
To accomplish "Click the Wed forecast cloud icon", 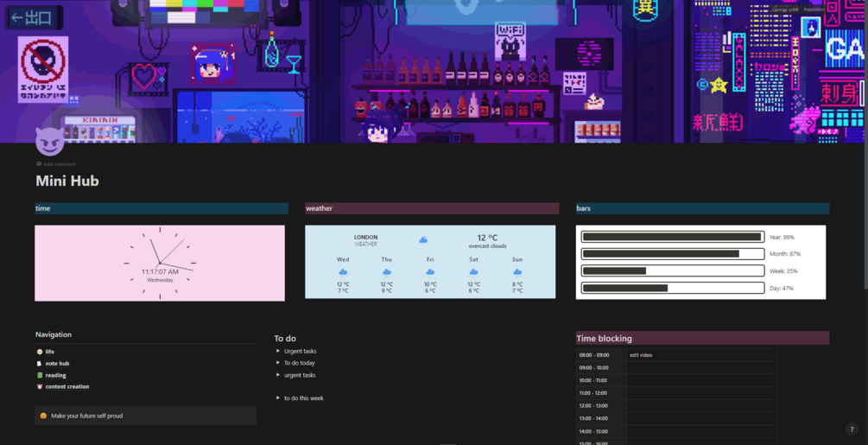I will [343, 272].
